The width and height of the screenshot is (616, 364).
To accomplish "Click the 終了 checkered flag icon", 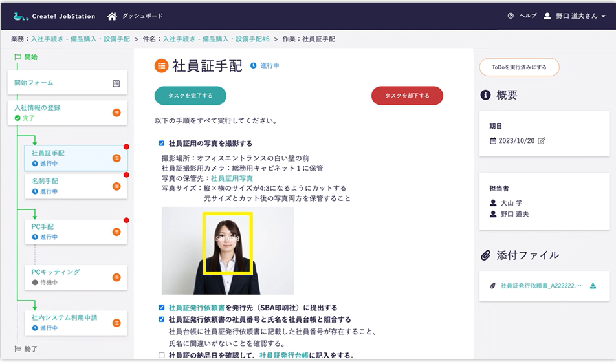I will 17,348.
